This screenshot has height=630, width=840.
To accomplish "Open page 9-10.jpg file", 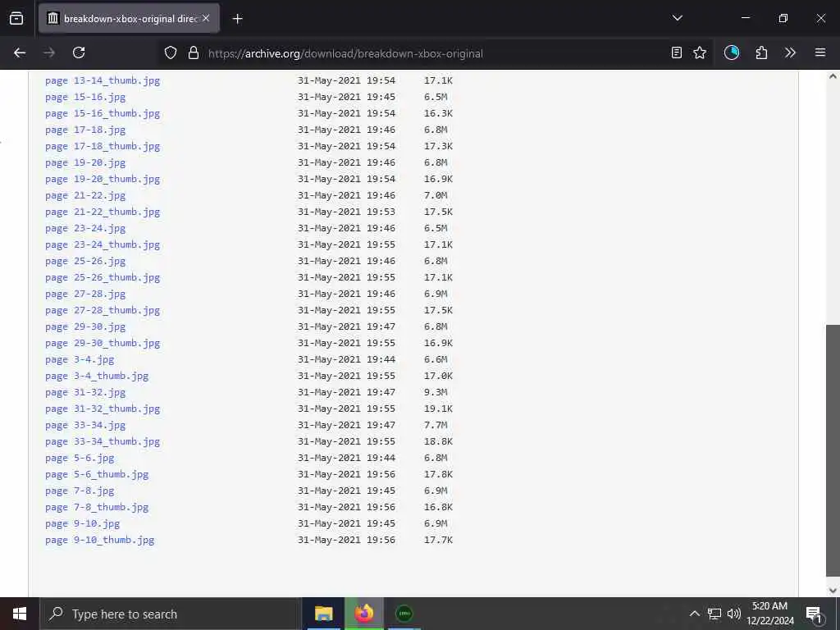I will click(82, 523).
